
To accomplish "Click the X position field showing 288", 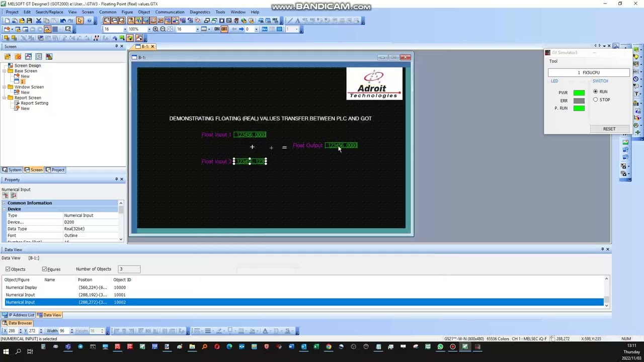I will point(13,331).
